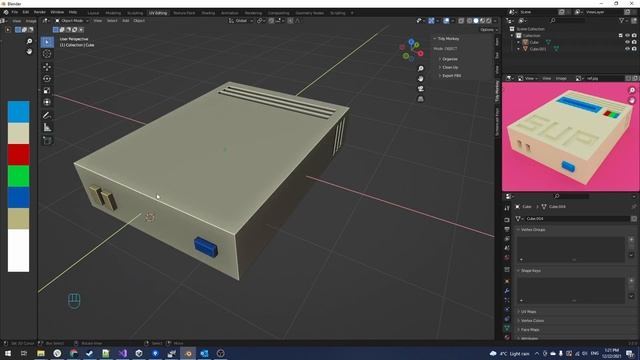
Task: Open the World properties tab
Action: tap(507, 258)
